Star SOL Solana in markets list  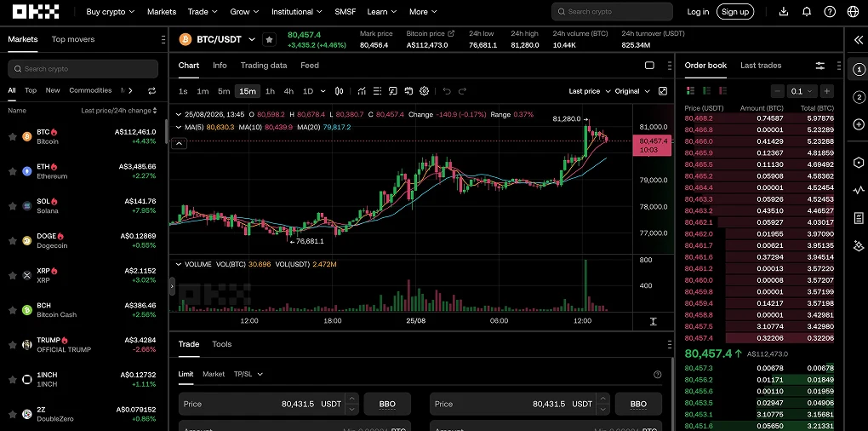12,205
